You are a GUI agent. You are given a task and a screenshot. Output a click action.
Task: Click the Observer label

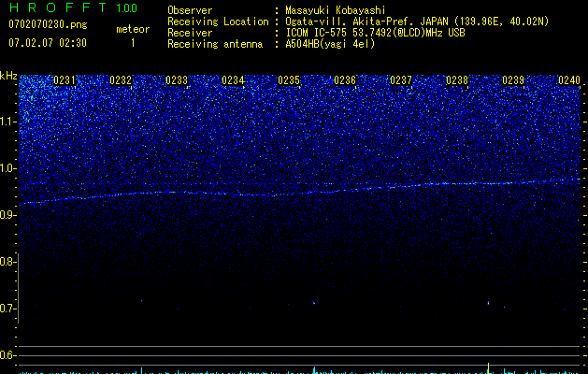[190, 10]
